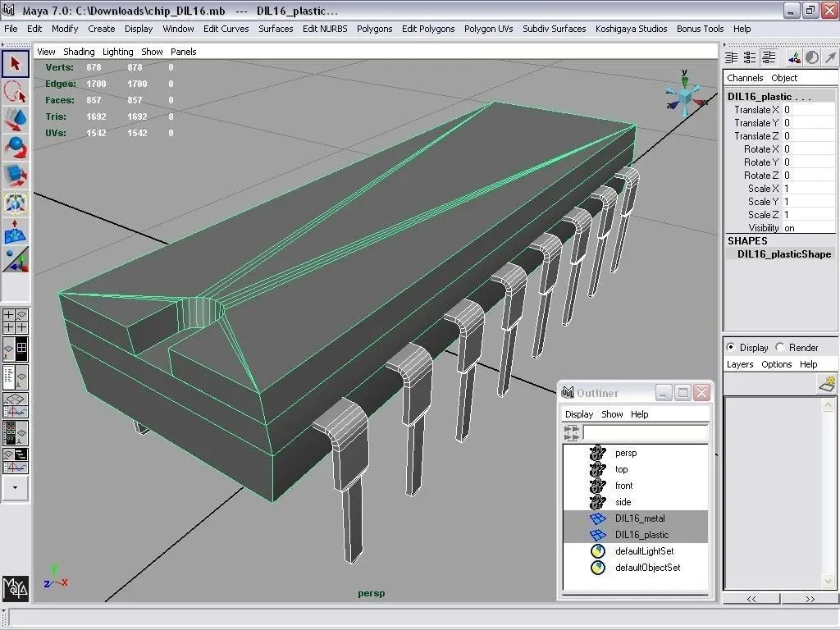Click the channel box manipulator axes icon
The image size is (840, 630).
794,58
